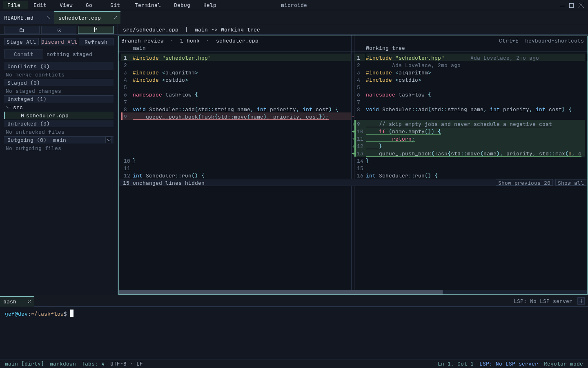Click 'LF' line ending in status bar
Screen dimensions: 588x368
tap(140, 364)
